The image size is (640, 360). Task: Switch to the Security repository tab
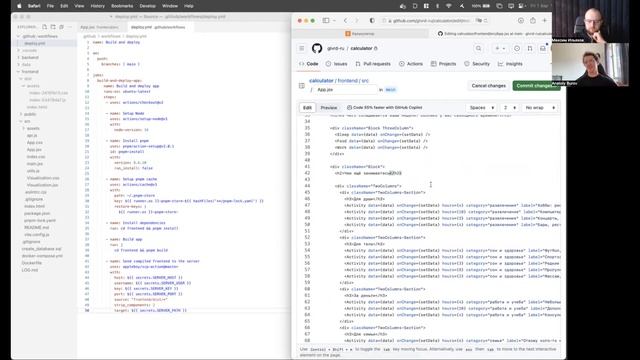coord(477,64)
